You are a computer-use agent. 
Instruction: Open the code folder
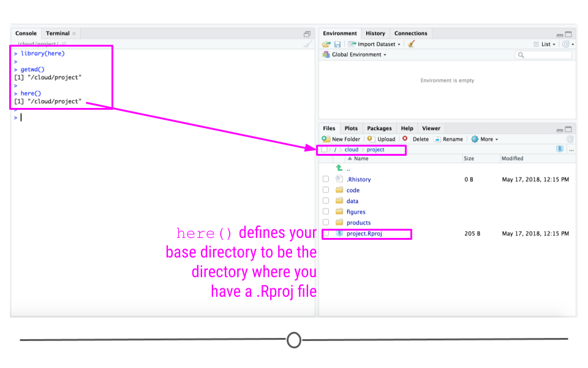point(353,190)
